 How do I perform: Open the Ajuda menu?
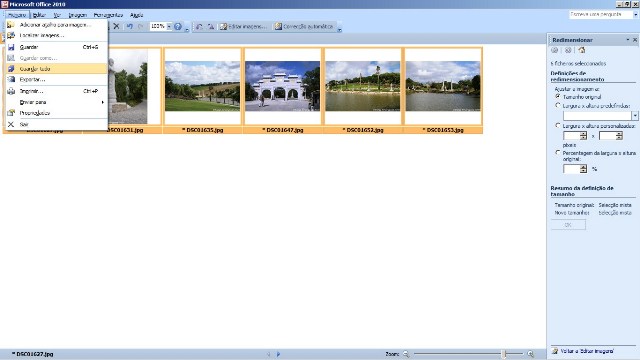(136, 15)
